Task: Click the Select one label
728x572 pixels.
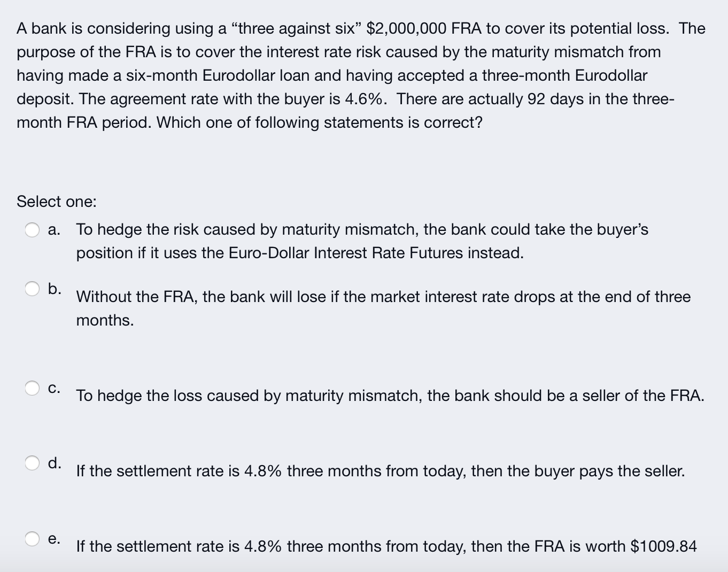Action: pos(56,202)
